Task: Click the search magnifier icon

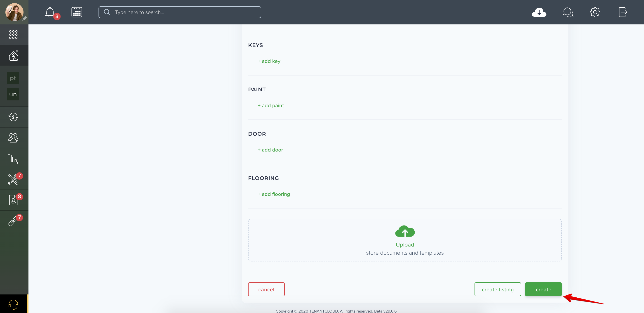Action: pyautogui.click(x=107, y=12)
